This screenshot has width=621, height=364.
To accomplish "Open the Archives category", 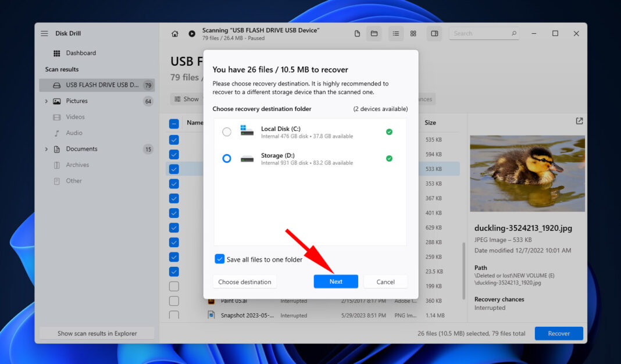I will click(77, 165).
